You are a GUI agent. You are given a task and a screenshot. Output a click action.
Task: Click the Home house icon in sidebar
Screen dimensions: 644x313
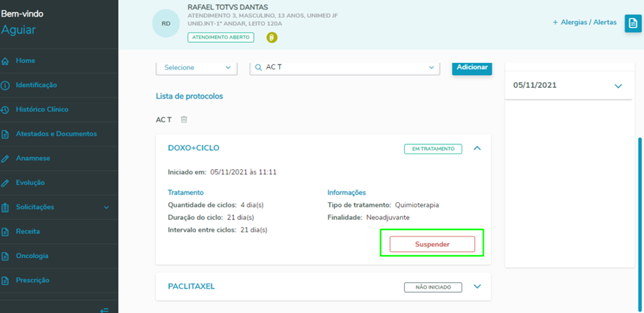(x=5, y=61)
